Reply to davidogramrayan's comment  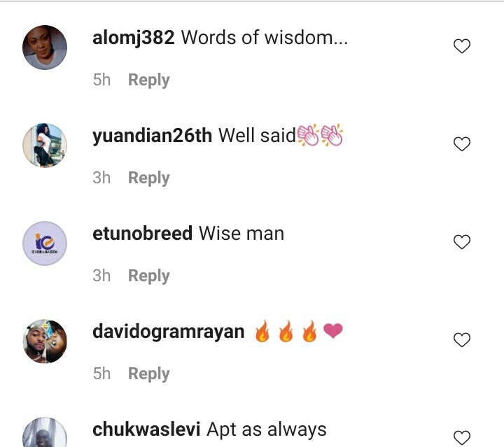(149, 374)
